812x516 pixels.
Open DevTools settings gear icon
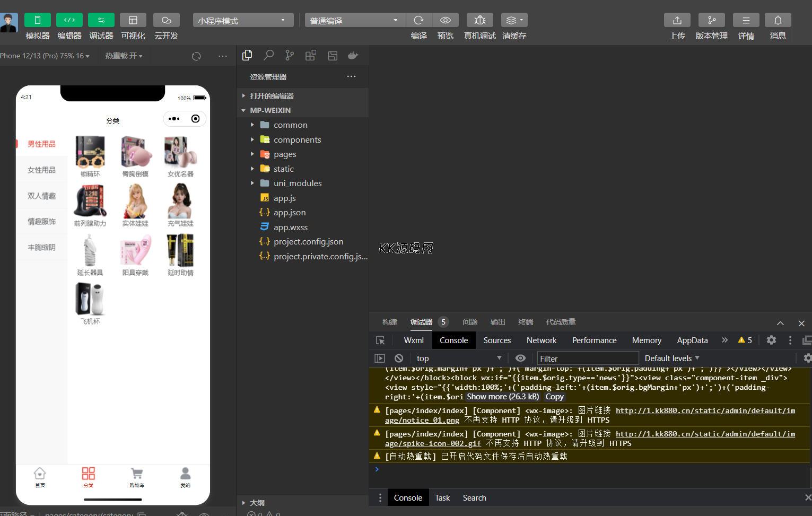(x=771, y=340)
